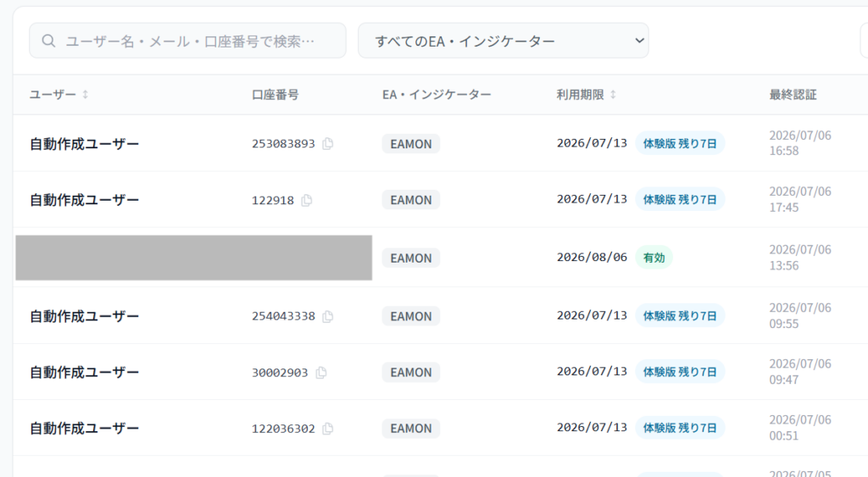Screen dimensions: 868x477
Task: Copy account number 122036302
Action: point(328,429)
